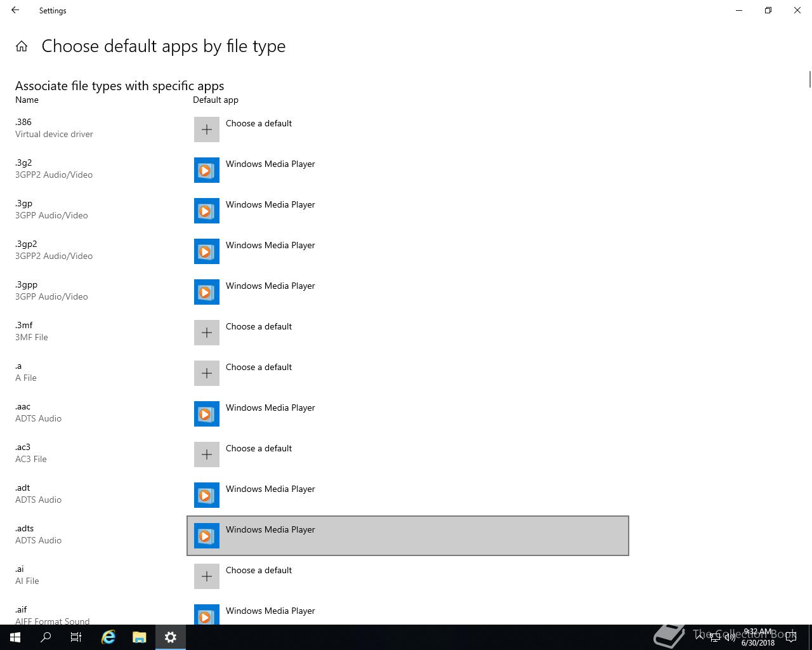Change Windows Media Player label for .3gp
The height and width of the screenshot is (650, 812).
point(270,204)
